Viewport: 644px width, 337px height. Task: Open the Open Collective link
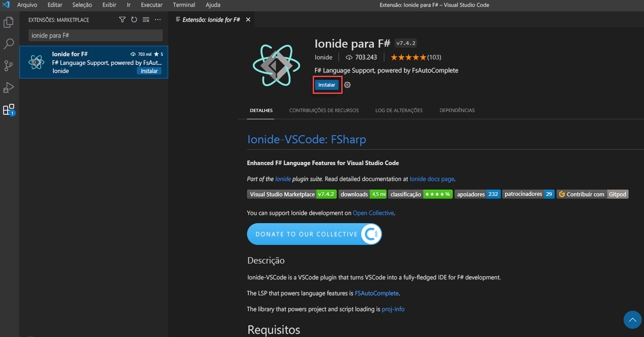pyautogui.click(x=373, y=212)
